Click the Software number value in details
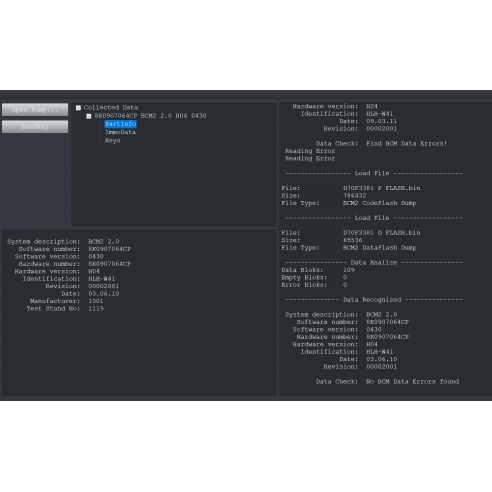The image size is (492, 492). click(x=110, y=249)
